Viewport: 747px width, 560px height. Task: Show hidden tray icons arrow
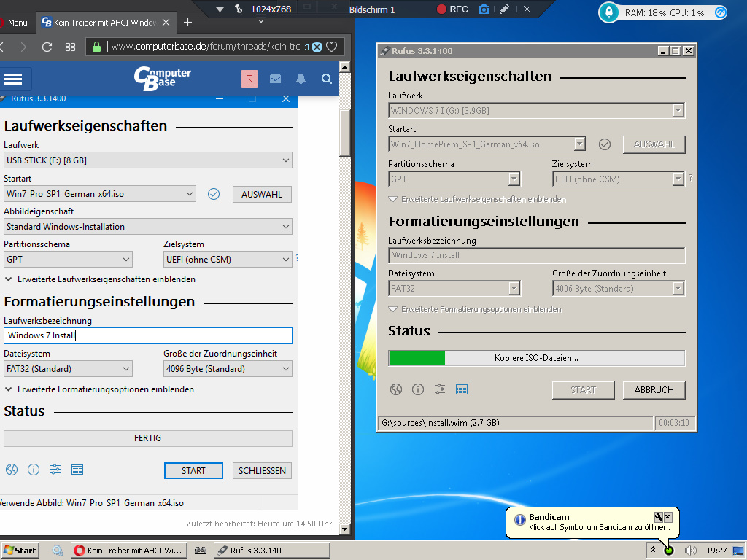click(653, 550)
